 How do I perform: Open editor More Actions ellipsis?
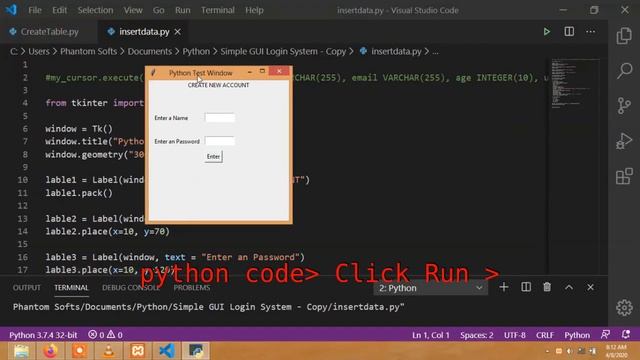point(591,32)
